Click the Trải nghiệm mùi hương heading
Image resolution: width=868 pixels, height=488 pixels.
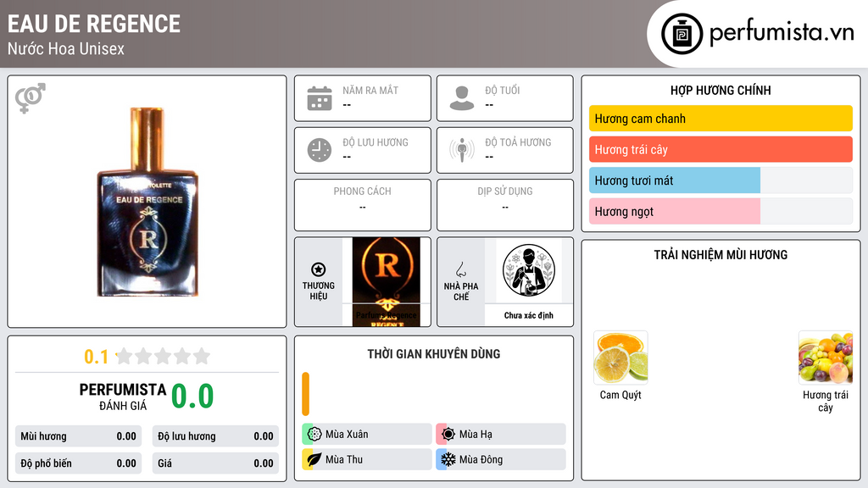tap(721, 254)
